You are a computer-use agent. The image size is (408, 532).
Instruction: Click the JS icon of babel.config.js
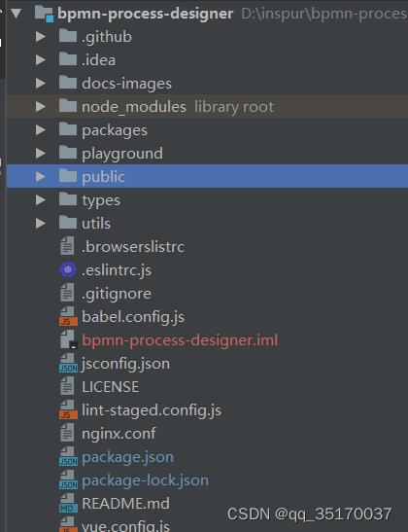[x=68, y=316]
